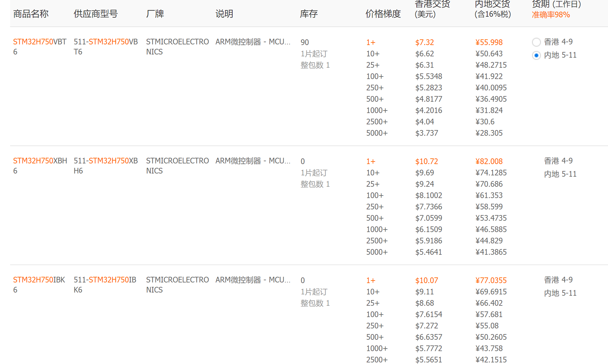Open product link STM32H750IBK6

click(x=39, y=285)
